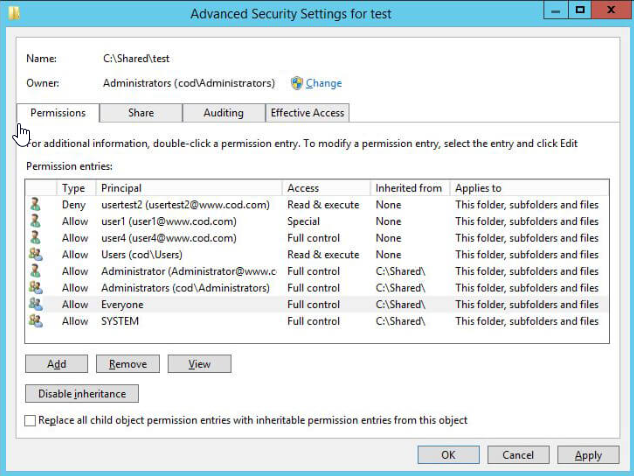
Task: Confirm with the OK button
Action: coord(448,455)
